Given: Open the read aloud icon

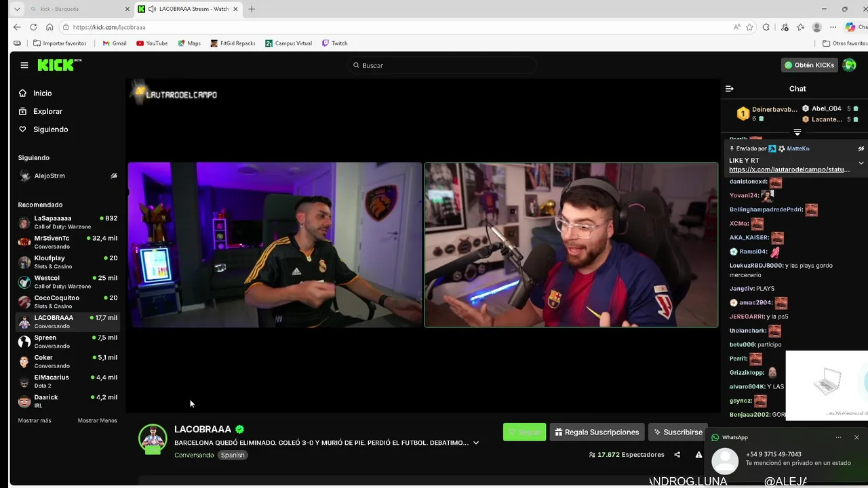Looking at the screenshot, I should click(x=737, y=27).
